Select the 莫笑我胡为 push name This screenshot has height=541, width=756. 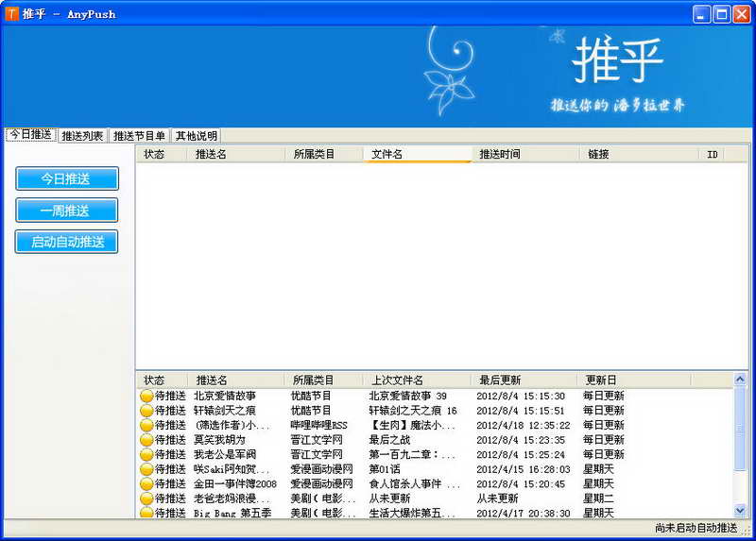[219, 440]
